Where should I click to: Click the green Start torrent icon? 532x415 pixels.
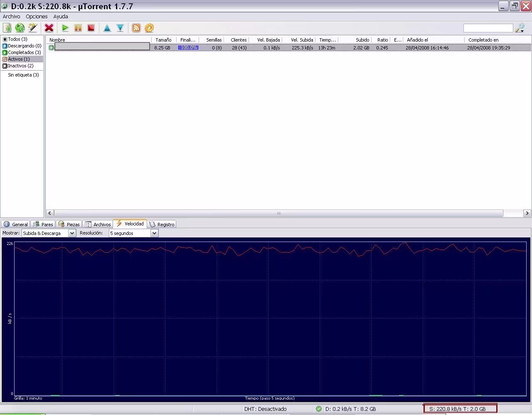coord(65,28)
